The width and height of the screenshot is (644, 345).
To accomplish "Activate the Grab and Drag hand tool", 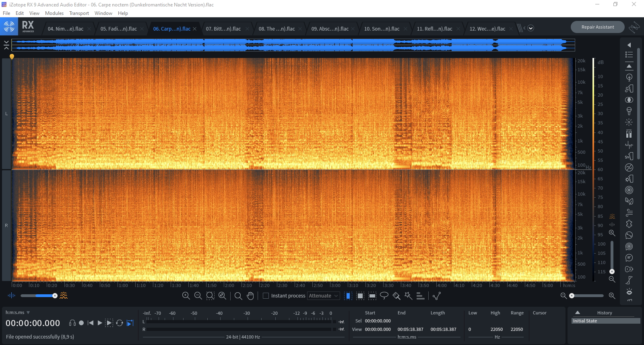I will point(250,296).
